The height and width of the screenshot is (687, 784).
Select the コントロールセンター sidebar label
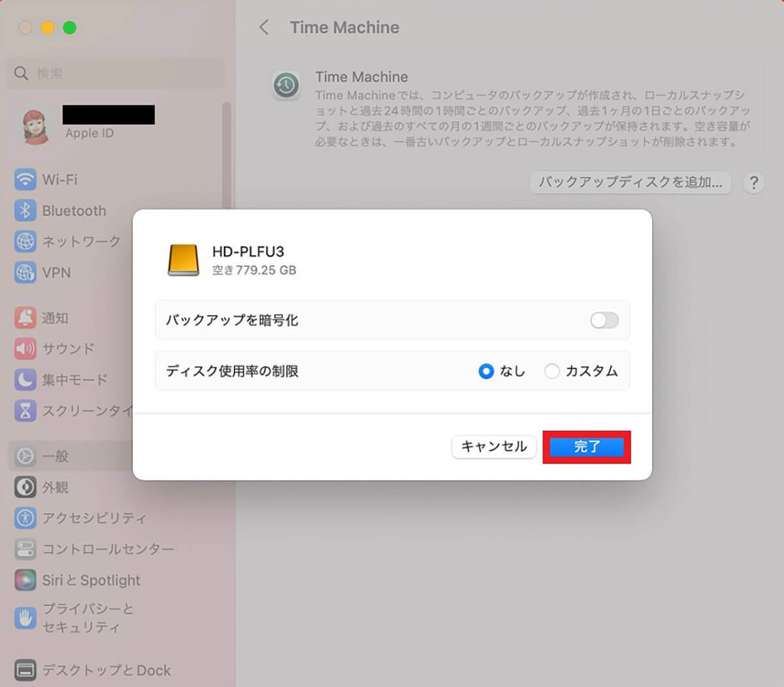[108, 549]
